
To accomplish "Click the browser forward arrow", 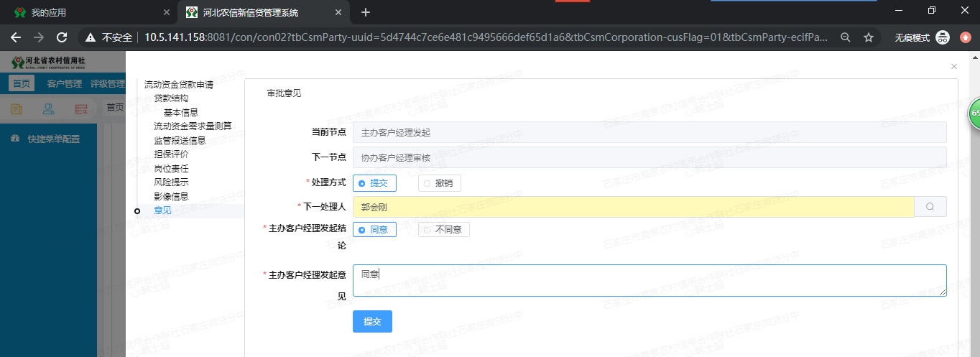I will pos(39,37).
